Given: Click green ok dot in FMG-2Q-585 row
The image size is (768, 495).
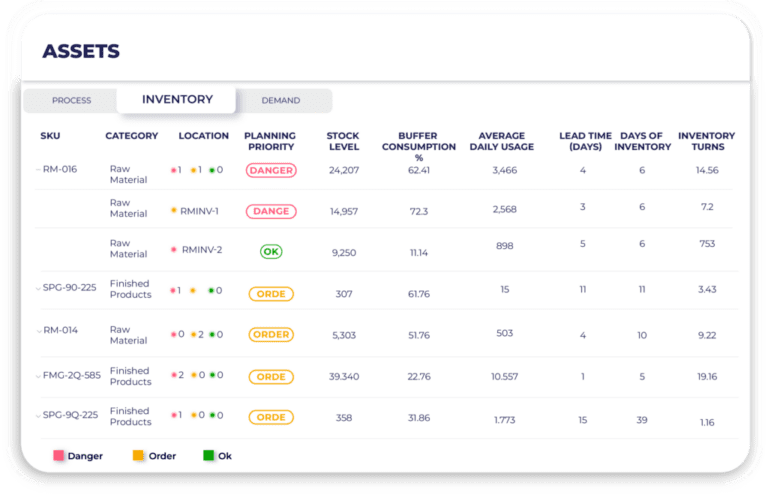Looking at the screenshot, I should [213, 376].
